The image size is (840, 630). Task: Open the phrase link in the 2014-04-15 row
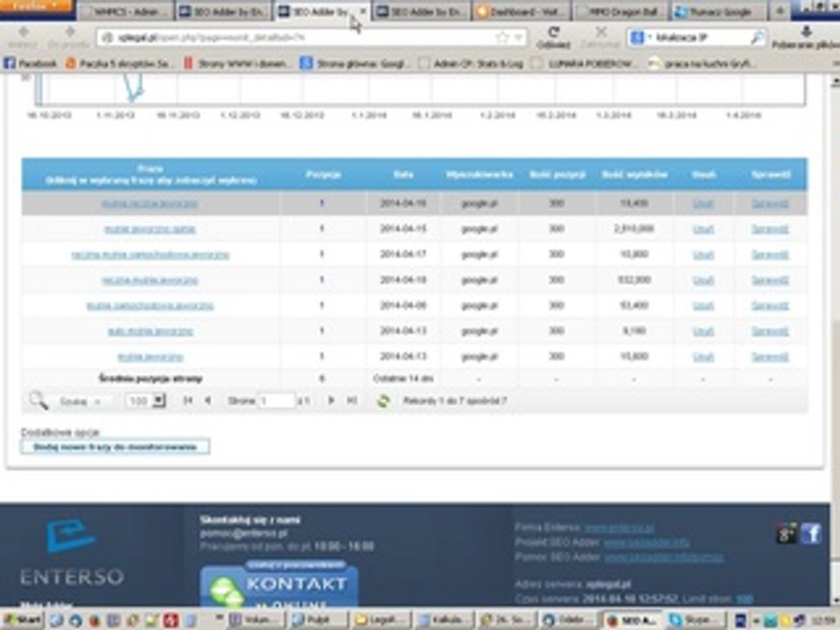150,229
